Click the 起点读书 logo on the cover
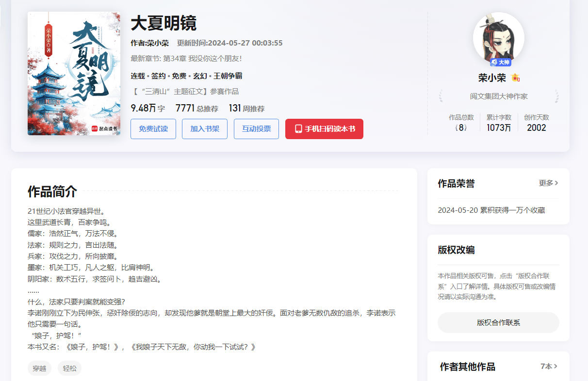This screenshot has height=381, width=588. 104,128
